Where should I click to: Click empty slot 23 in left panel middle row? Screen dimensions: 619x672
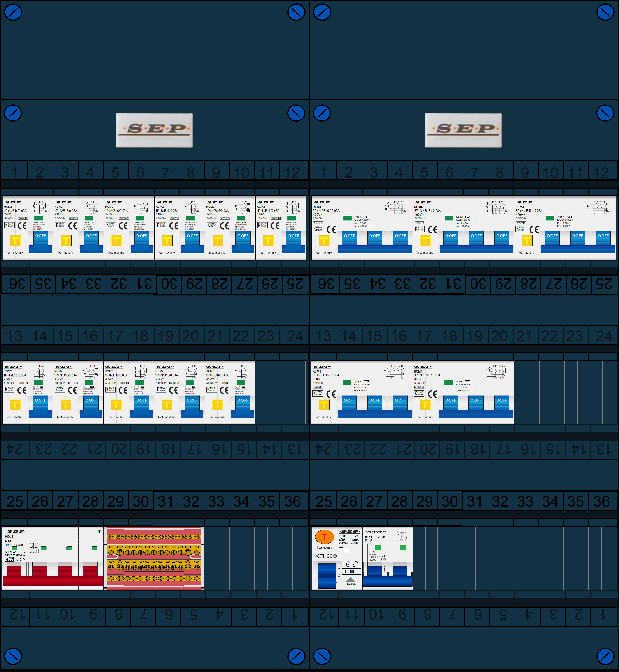268,392
